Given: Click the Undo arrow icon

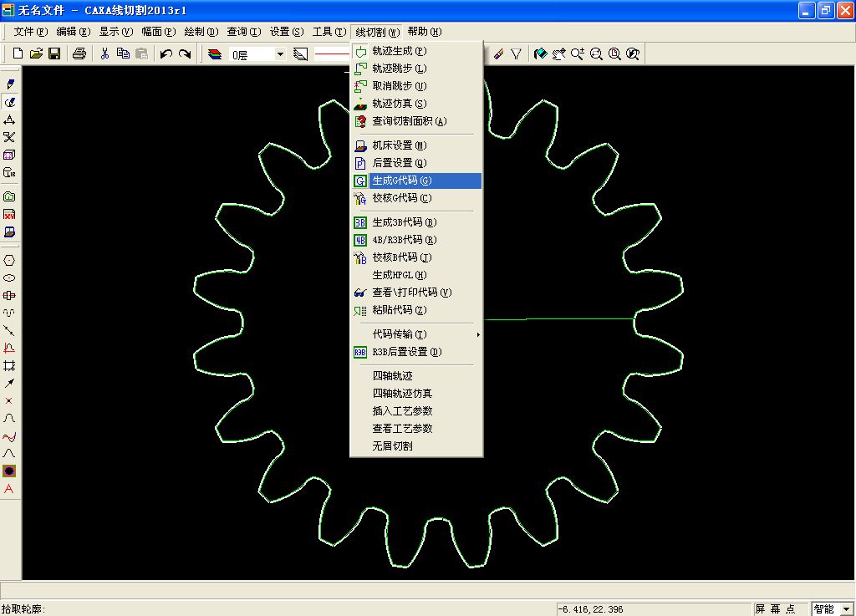Looking at the screenshot, I should coord(166,53).
